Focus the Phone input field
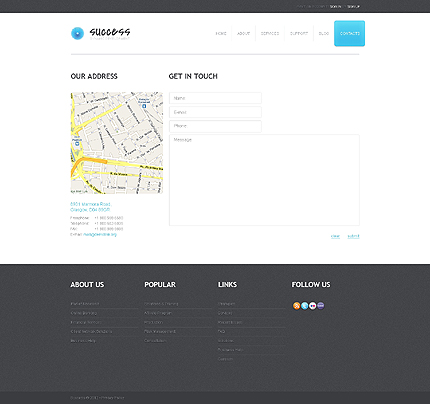The image size is (430, 404). tap(215, 126)
